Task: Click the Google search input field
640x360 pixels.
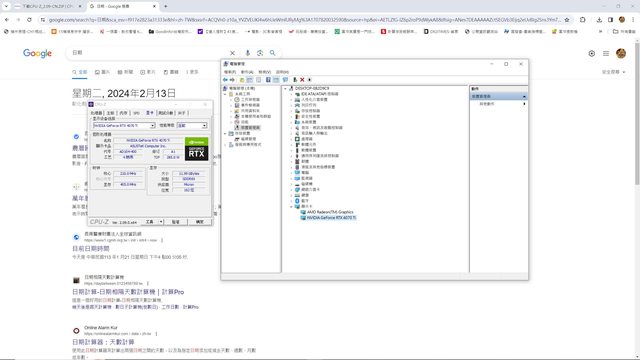Action: pos(149,53)
